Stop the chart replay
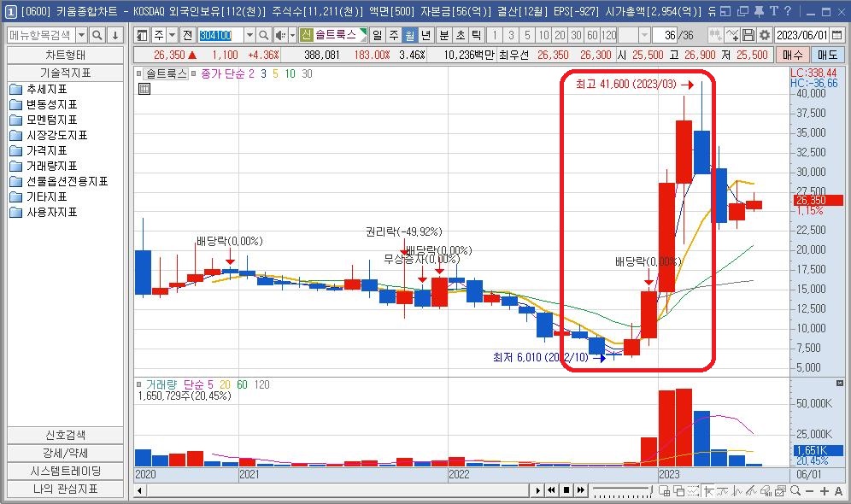 (x=566, y=490)
